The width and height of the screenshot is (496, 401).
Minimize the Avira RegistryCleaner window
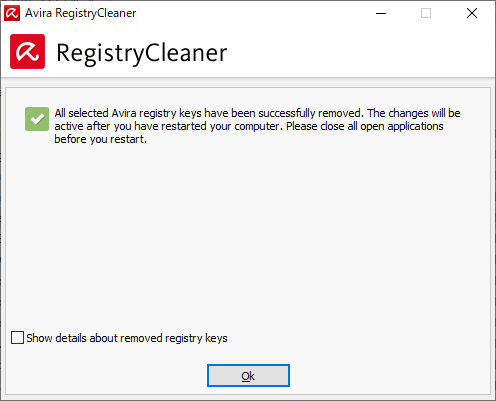click(381, 13)
